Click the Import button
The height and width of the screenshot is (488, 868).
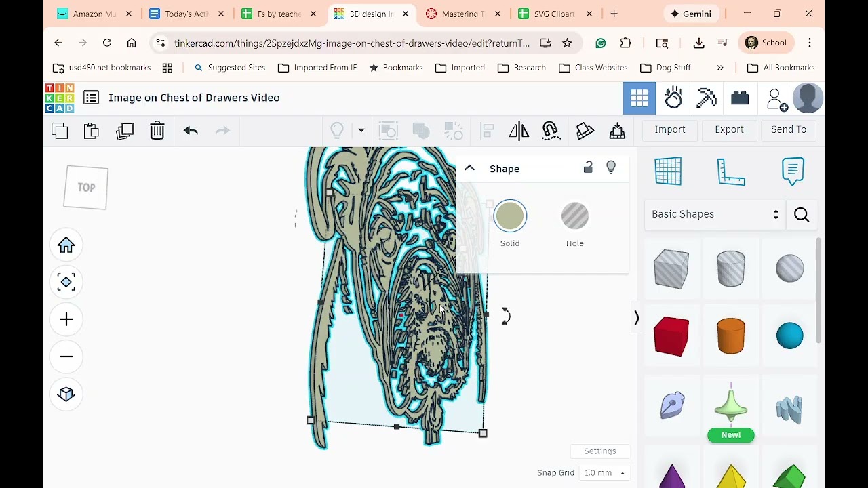pos(670,129)
